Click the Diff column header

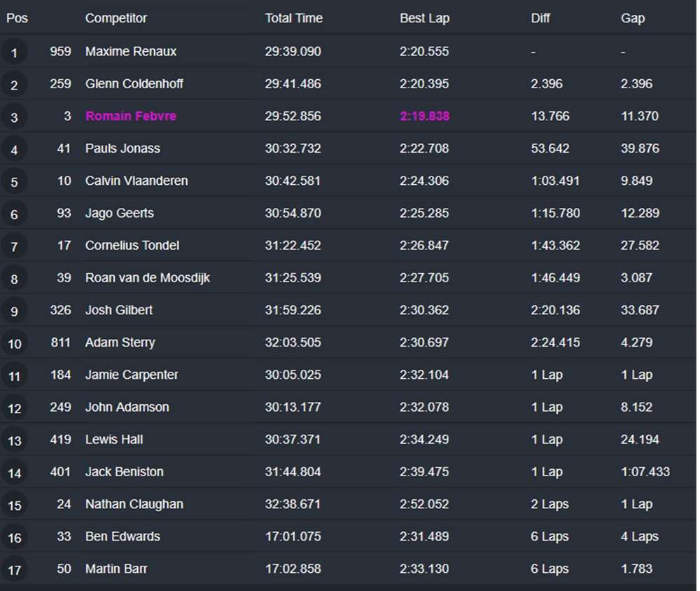(540, 18)
